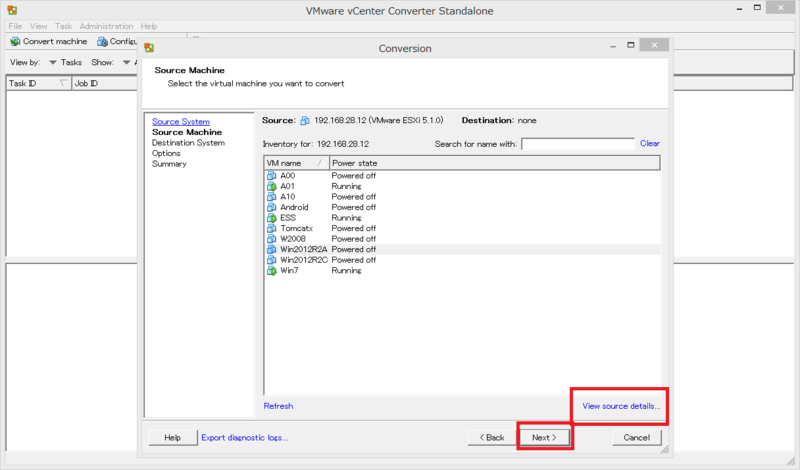Maximize the Conversion dialog
This screenshot has width=800, height=470.
631,45
